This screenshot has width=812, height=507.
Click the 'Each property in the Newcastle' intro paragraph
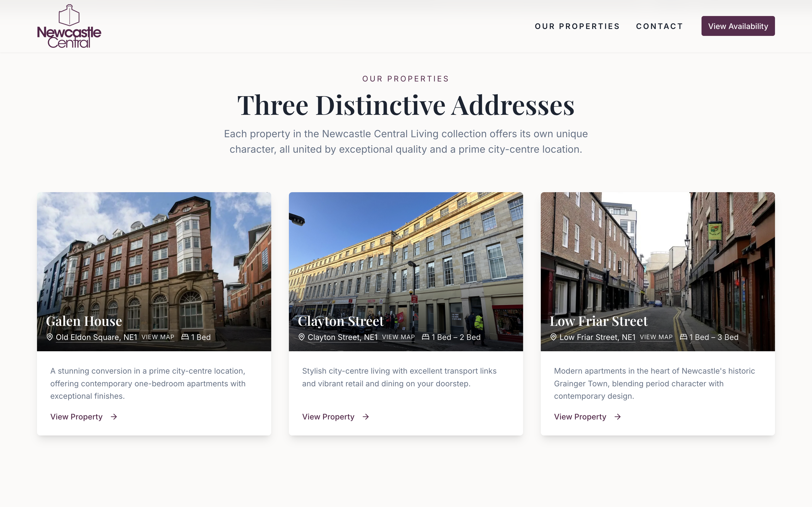[x=406, y=141]
